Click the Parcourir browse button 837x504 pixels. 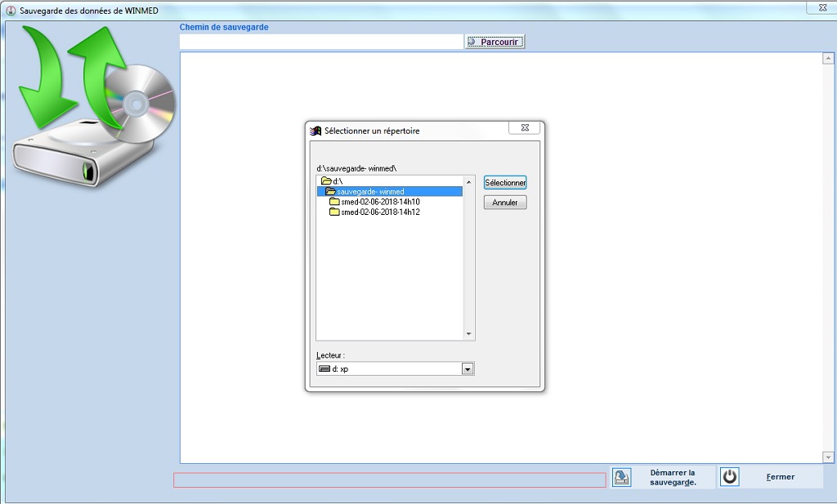pyautogui.click(x=495, y=42)
